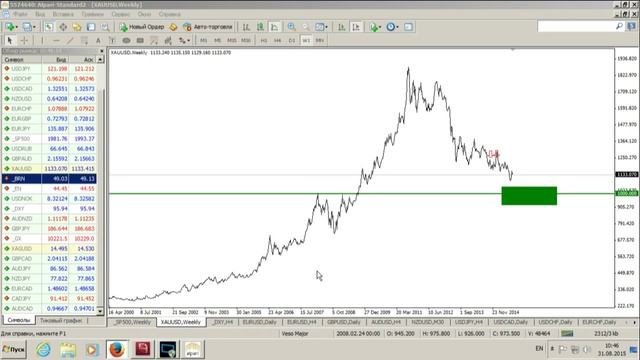Select the Crosshair tool
The image size is (640, 360).
pyautogui.click(x=24, y=40)
